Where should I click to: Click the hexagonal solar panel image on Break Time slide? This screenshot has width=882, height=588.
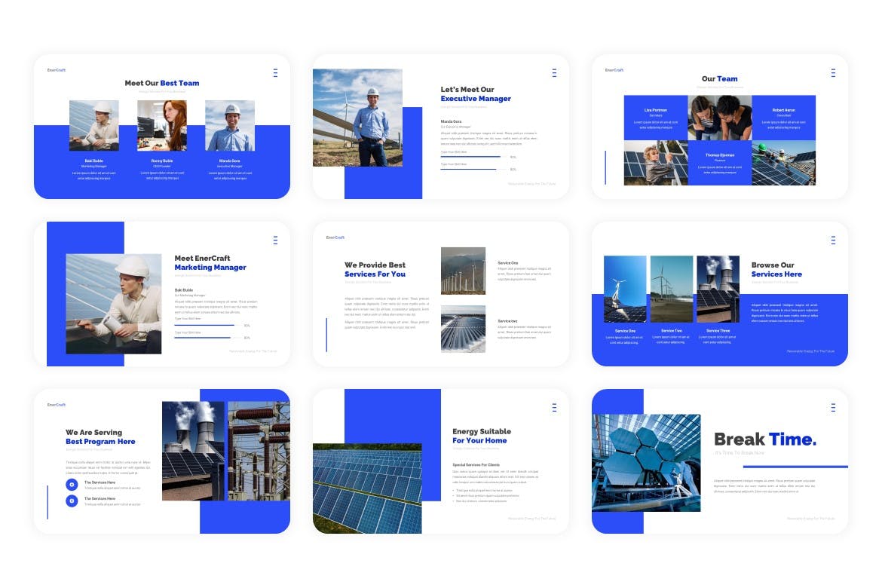pos(646,462)
